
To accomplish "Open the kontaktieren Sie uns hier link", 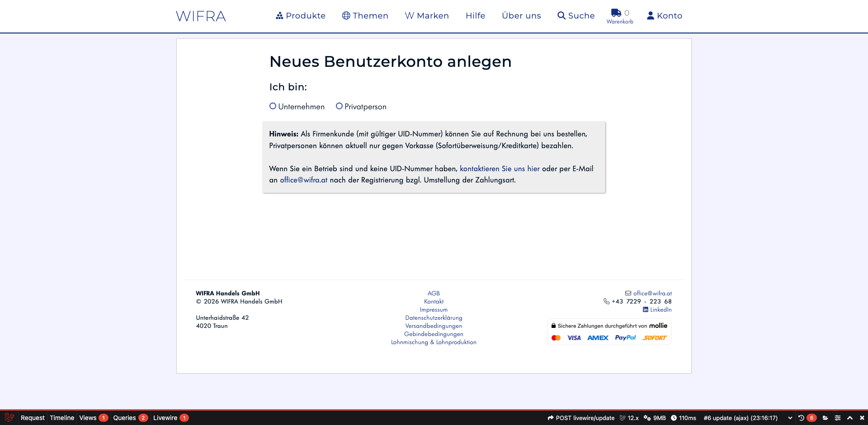I will click(500, 168).
